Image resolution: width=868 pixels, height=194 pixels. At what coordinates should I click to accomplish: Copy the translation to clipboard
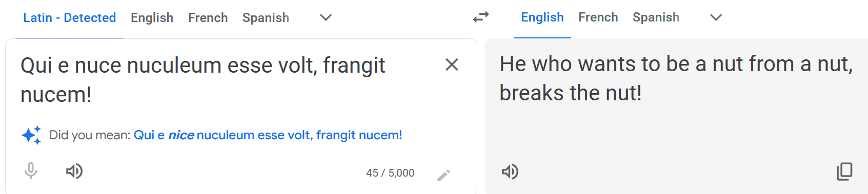point(844,171)
